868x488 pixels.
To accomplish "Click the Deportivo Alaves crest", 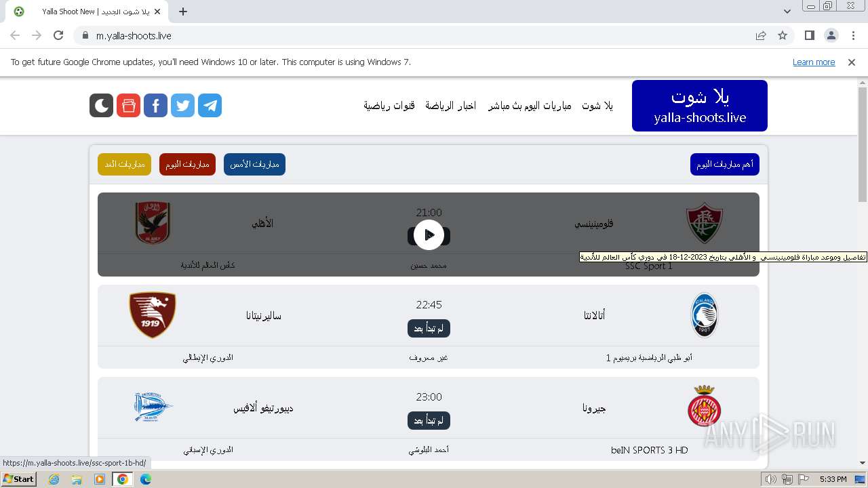I will [153, 407].
